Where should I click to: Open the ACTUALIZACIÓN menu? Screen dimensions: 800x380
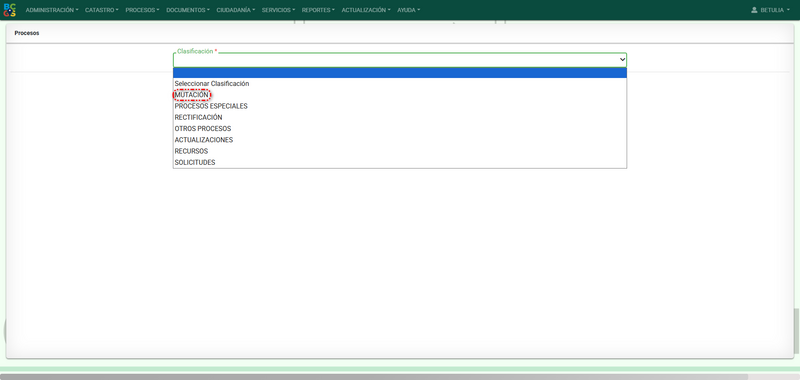tap(366, 10)
